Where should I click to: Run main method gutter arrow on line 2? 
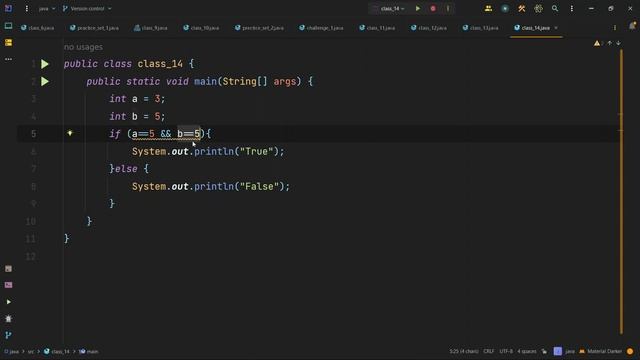click(x=45, y=82)
